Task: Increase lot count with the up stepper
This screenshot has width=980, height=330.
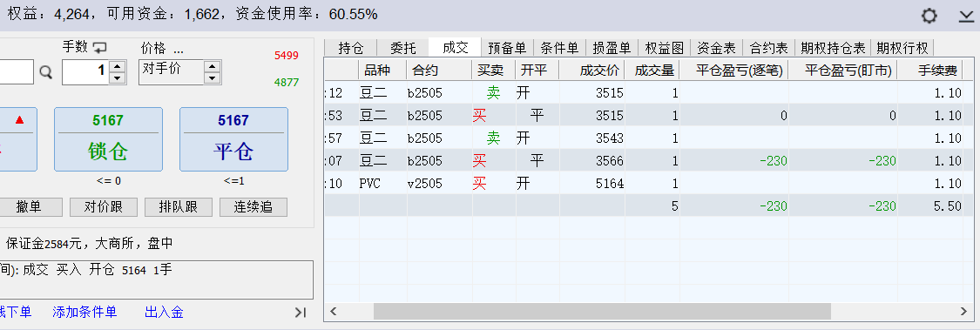Action: [x=117, y=66]
